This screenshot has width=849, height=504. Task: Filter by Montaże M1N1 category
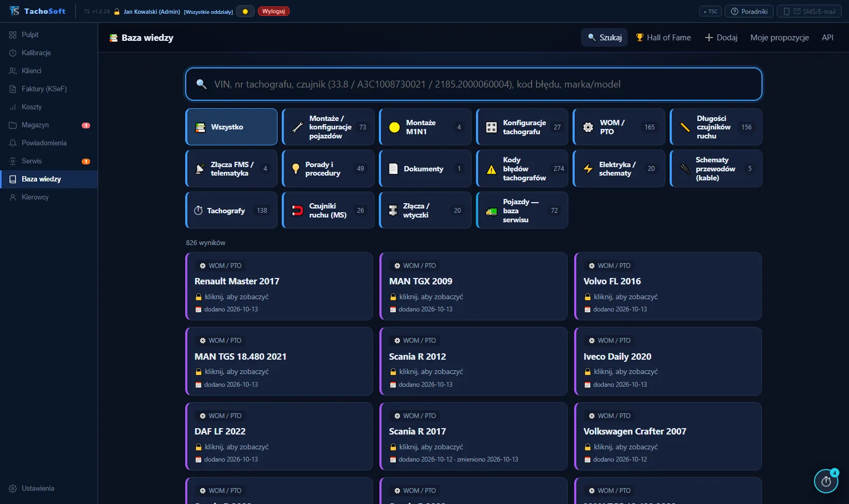click(x=426, y=127)
